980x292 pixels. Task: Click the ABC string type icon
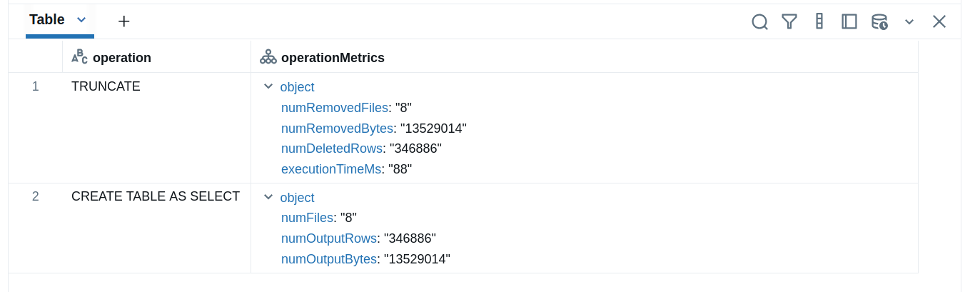point(79,56)
